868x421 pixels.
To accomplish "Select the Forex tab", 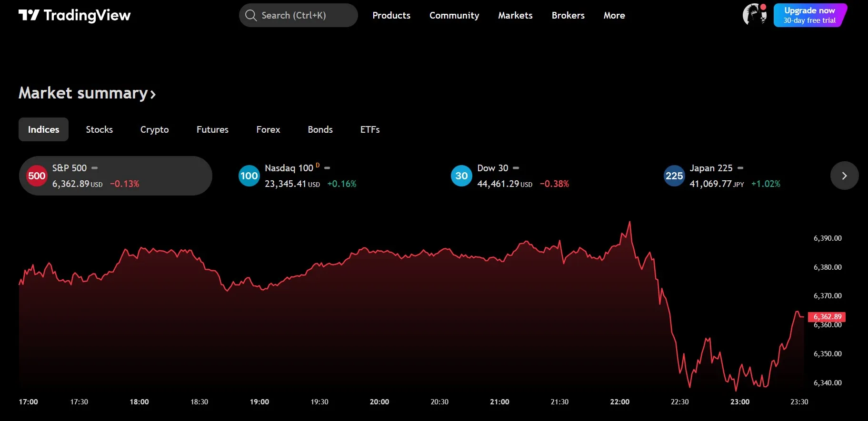I will click(x=268, y=129).
